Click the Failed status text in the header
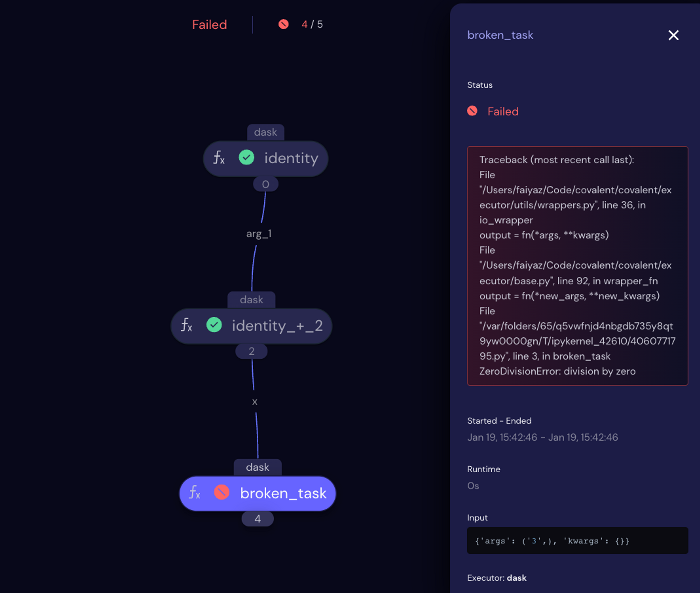Viewport: 700px width, 593px height. [209, 24]
